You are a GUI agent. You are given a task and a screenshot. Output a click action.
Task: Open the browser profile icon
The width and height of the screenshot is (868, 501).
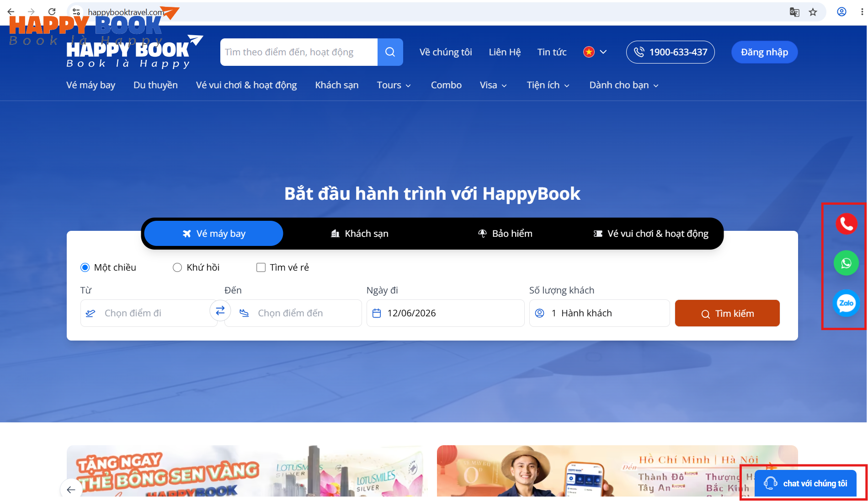tap(841, 12)
